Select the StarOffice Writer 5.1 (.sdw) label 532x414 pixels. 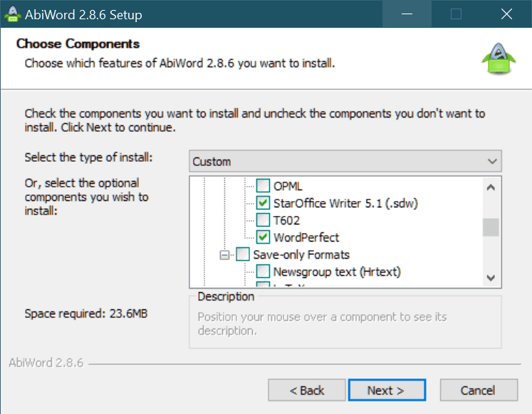[345, 203]
